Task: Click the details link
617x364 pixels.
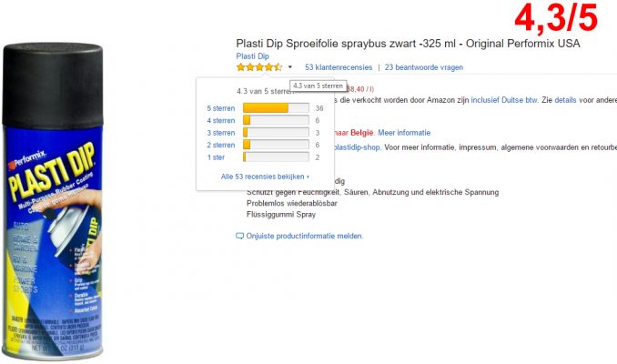Action: (x=565, y=100)
